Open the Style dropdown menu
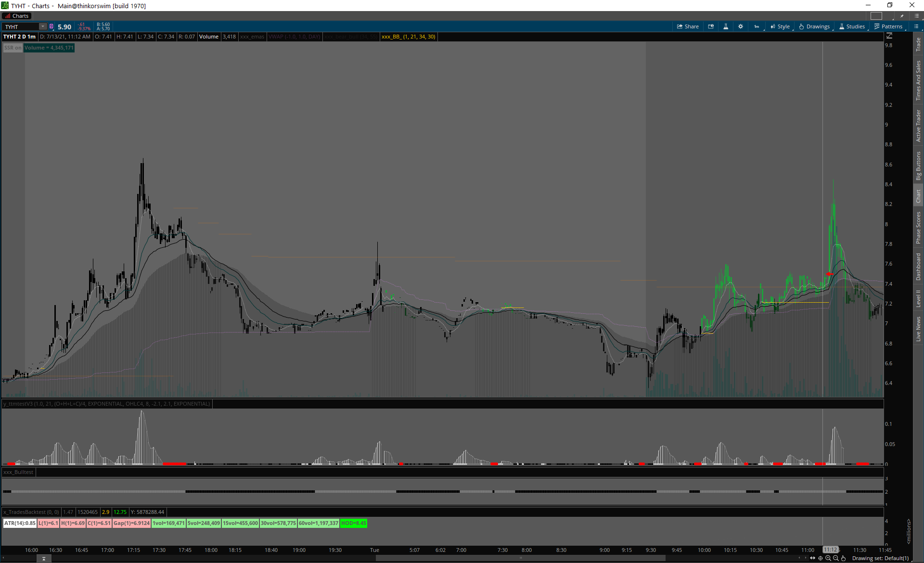924x563 pixels. click(x=780, y=26)
